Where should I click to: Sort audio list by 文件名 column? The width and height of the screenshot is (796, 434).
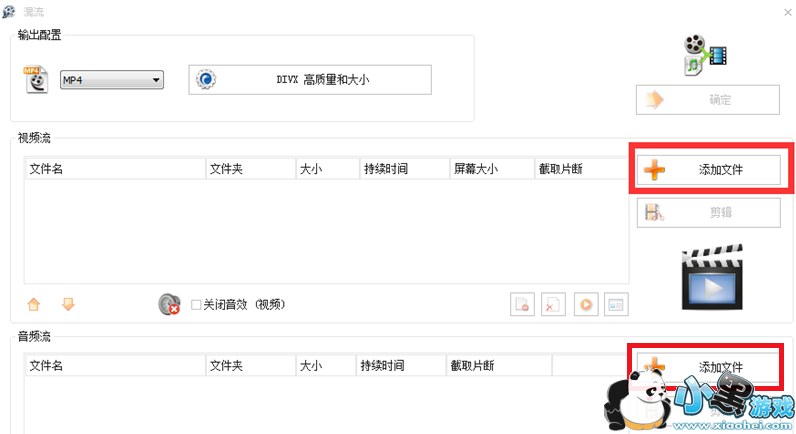[115, 365]
